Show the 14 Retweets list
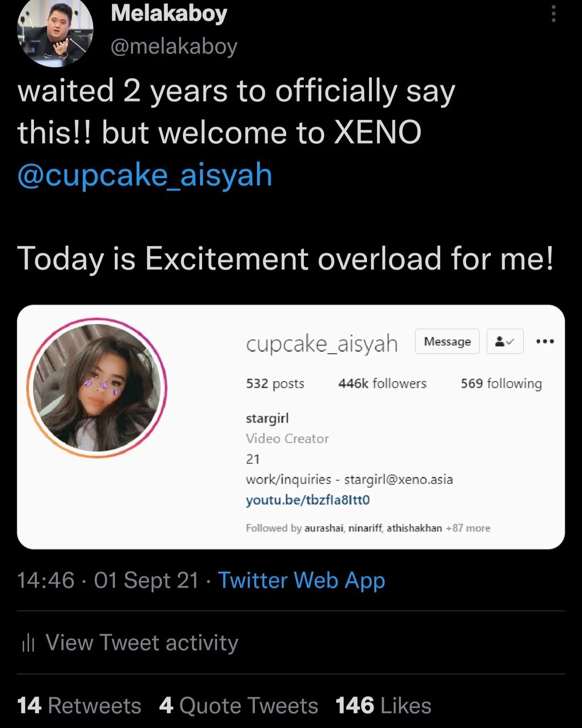The image size is (582, 728). pos(79,705)
